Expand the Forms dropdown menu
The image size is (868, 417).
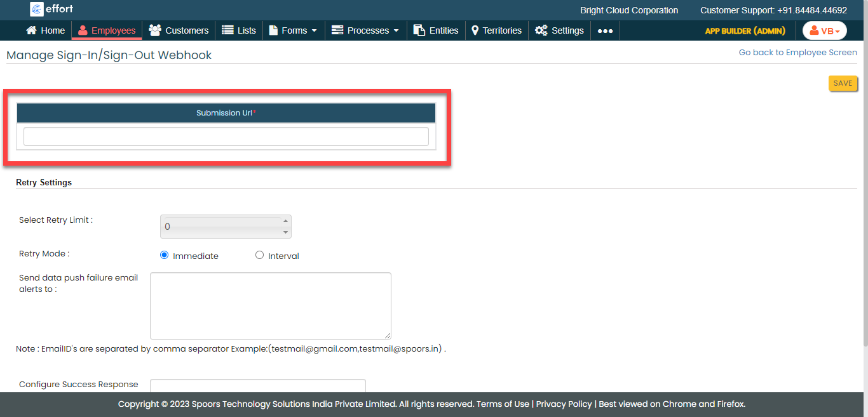(x=293, y=30)
